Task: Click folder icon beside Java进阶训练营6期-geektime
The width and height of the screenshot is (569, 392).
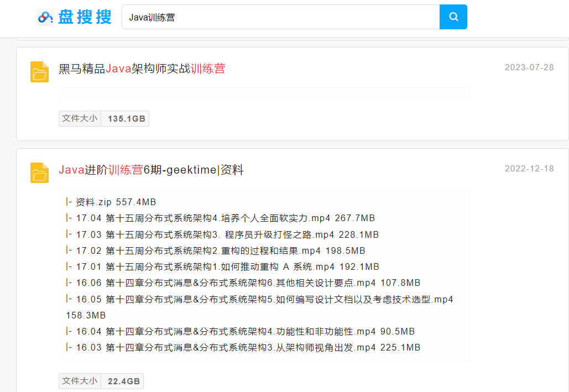Action: pyautogui.click(x=40, y=173)
